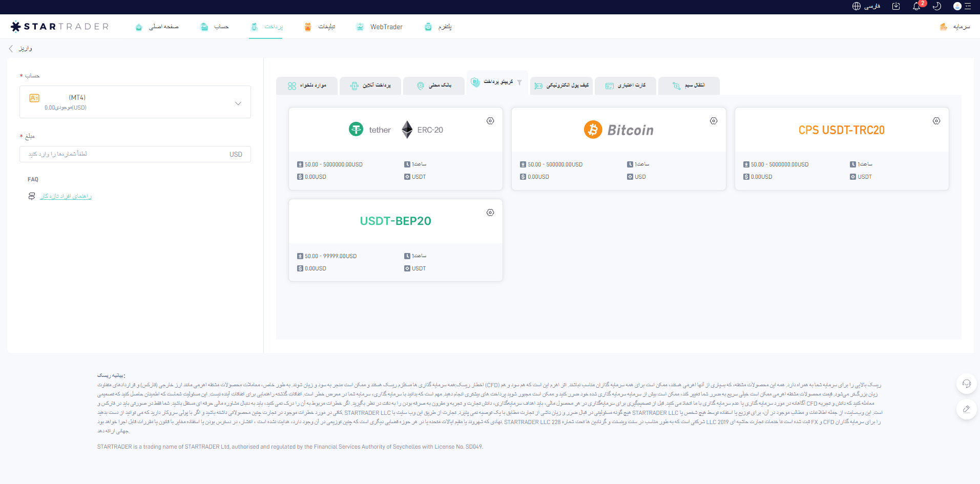Toggle favorite icon on tether ERC-20 card
This screenshot has height=484, width=980.
click(x=490, y=121)
